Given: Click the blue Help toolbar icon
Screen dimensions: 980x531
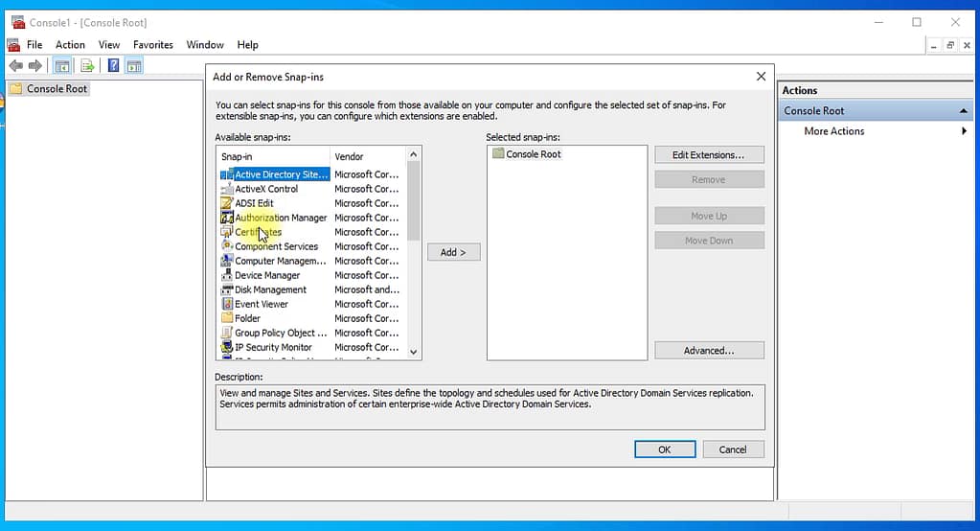Looking at the screenshot, I should click(113, 66).
